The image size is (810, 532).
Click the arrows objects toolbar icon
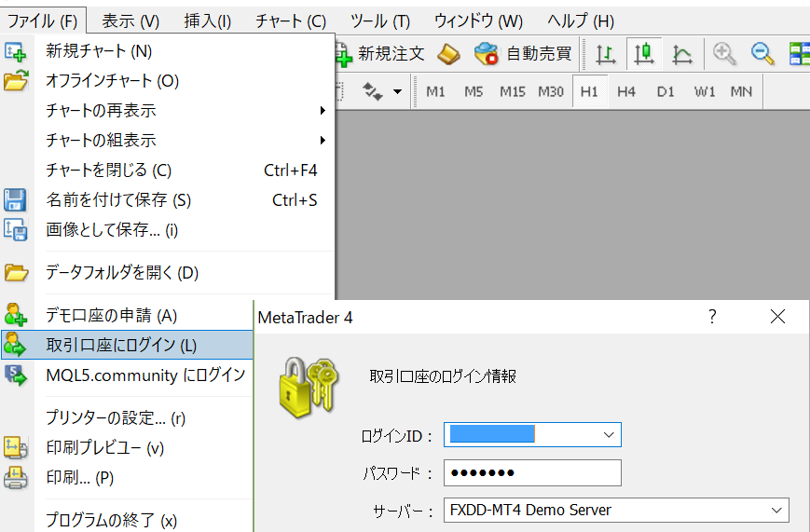(x=373, y=91)
